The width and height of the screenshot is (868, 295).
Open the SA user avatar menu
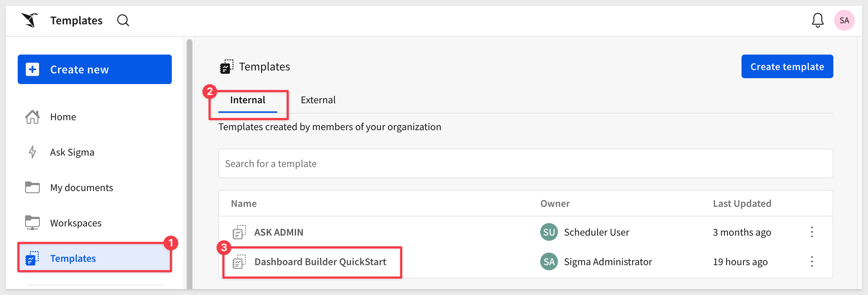[844, 20]
